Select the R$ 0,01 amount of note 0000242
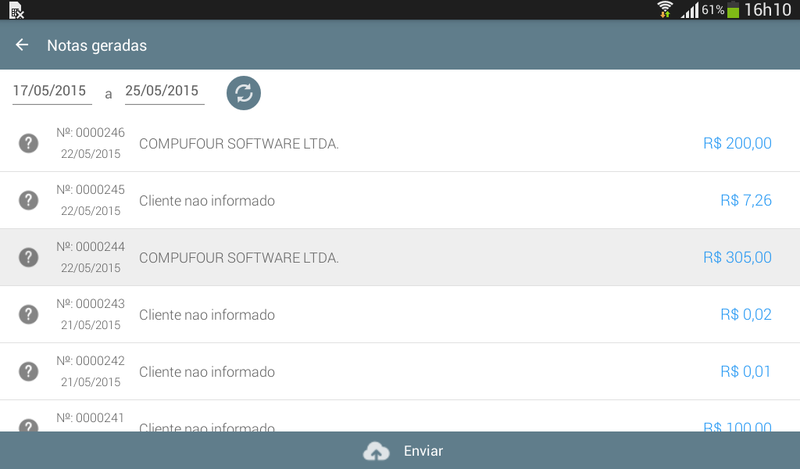This screenshot has width=800, height=469. point(745,372)
